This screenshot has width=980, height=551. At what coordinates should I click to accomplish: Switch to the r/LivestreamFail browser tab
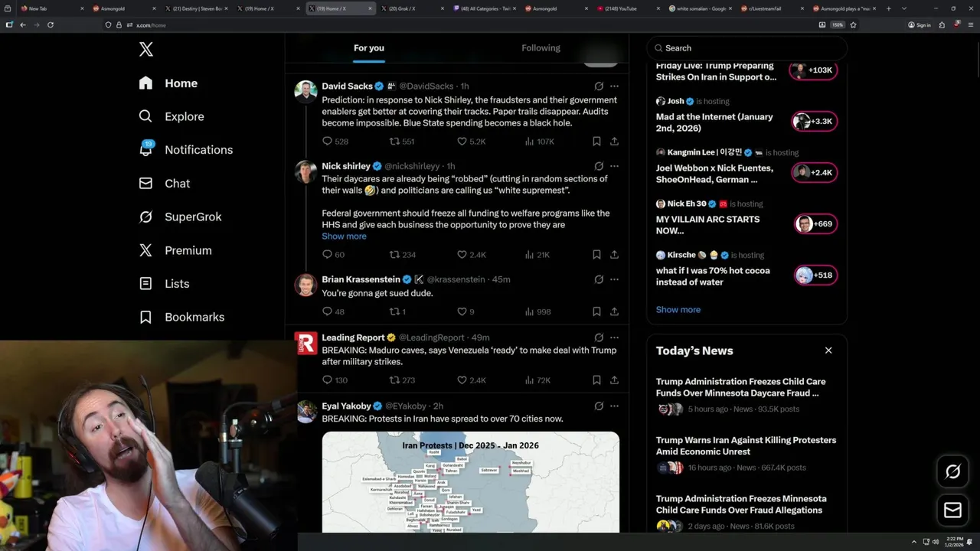tap(772, 8)
